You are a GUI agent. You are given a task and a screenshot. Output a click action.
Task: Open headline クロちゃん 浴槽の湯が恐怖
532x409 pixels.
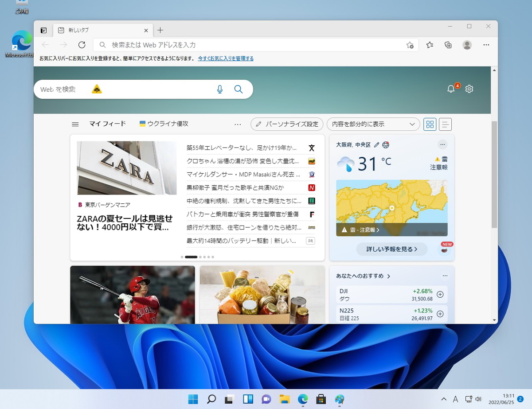(x=243, y=161)
